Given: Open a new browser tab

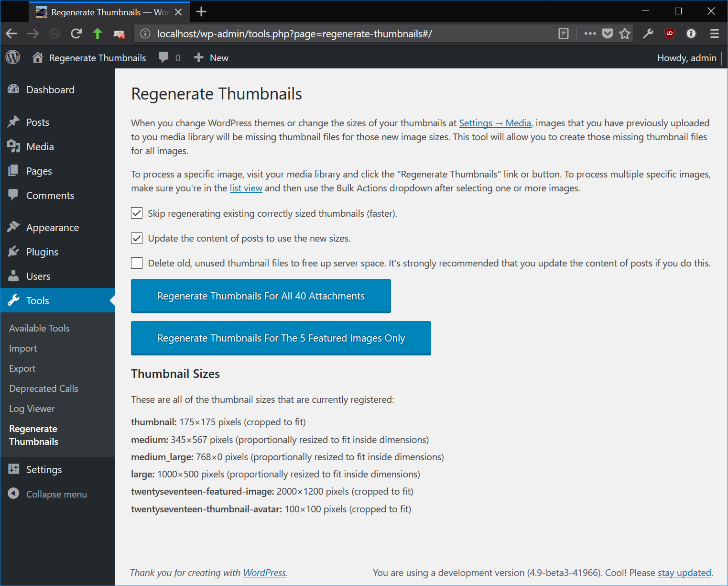Looking at the screenshot, I should coord(201,11).
